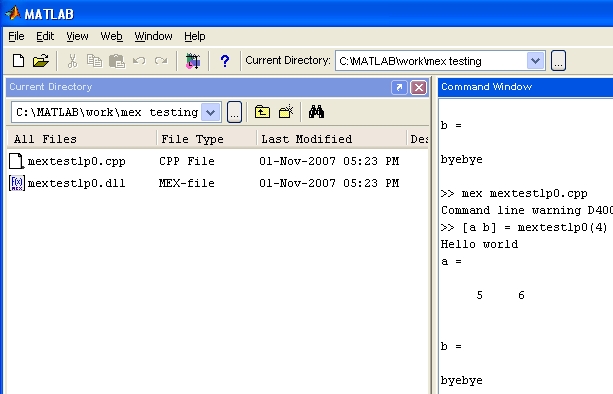Click mextestlp0.cpp file icon
This screenshot has width=613, height=394.
16,161
